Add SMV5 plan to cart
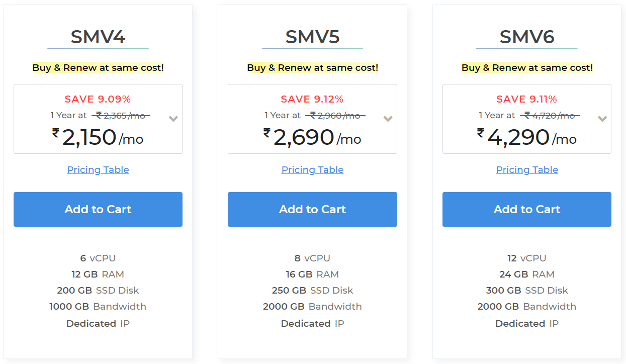 312,209
